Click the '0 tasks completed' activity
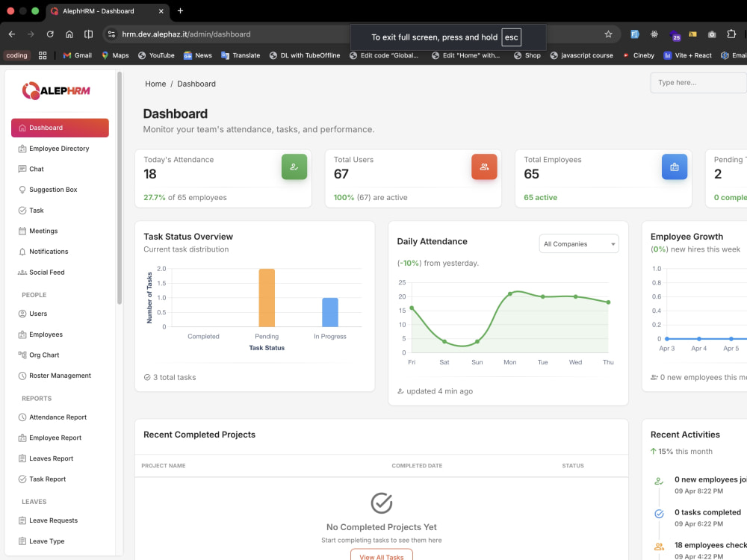747x560 pixels. coord(707,512)
